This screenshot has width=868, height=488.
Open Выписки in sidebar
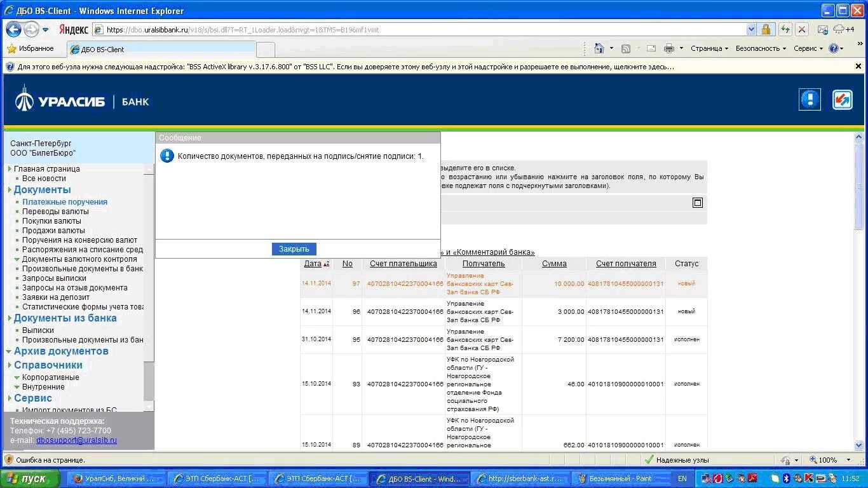[x=38, y=330]
